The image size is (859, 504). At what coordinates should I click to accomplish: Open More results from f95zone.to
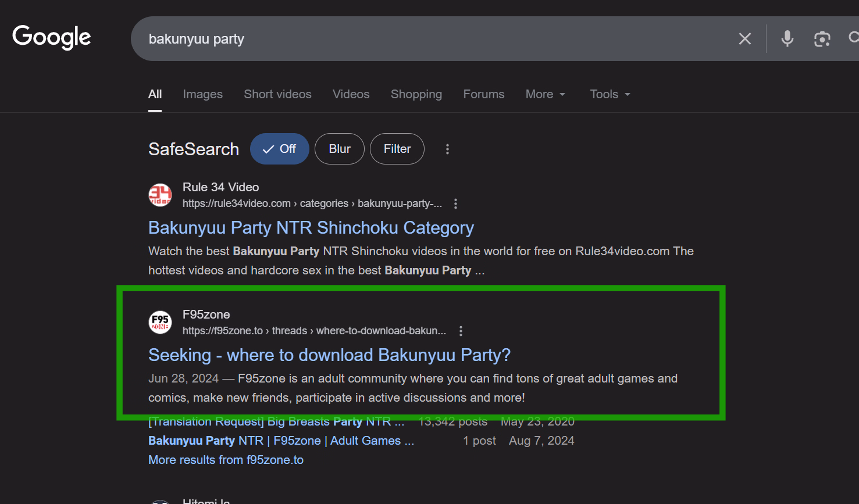click(x=226, y=460)
